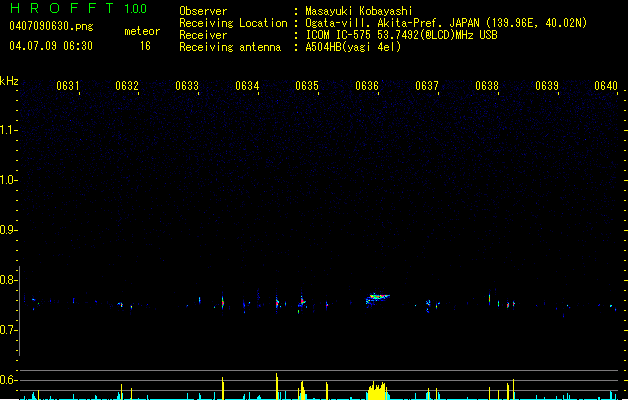Screen dimensions: 629x400
Task: Click the meteor count value 16
Action: [145, 46]
